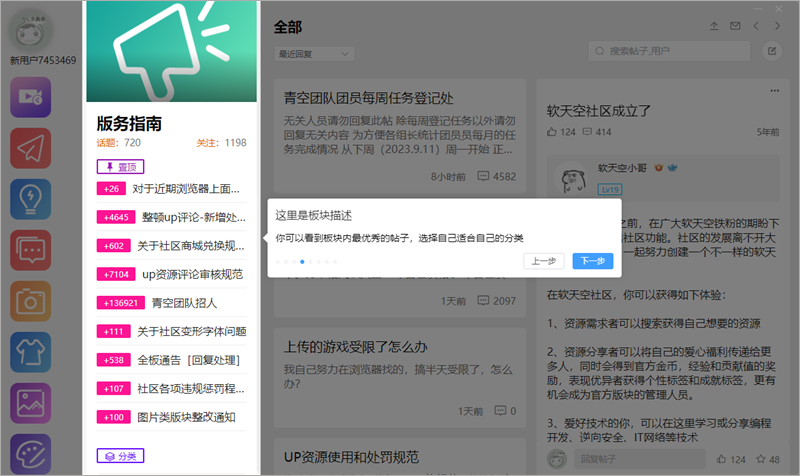Click the 上一步 button
The width and height of the screenshot is (800, 476).
[543, 261]
